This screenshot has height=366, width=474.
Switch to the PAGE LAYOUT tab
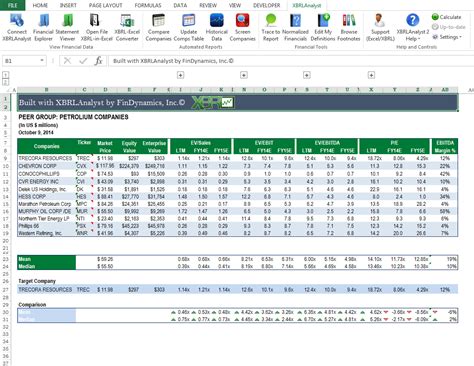click(x=105, y=5)
